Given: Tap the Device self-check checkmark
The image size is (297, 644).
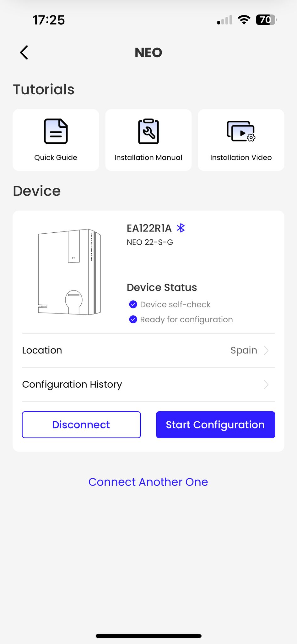Looking at the screenshot, I should tap(133, 304).
